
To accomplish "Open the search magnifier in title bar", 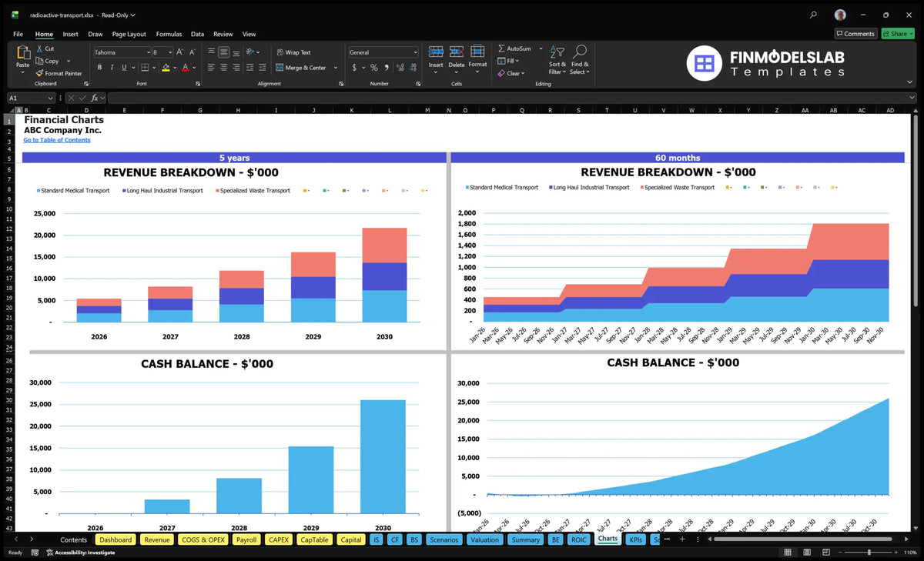I will click(814, 15).
